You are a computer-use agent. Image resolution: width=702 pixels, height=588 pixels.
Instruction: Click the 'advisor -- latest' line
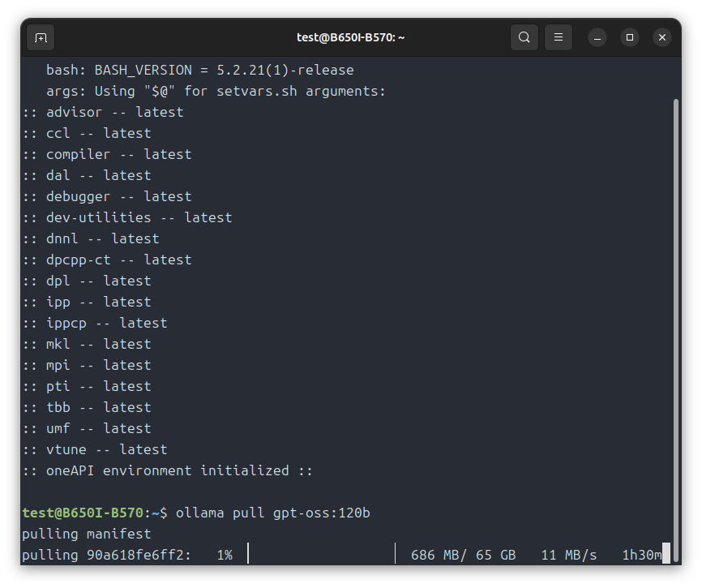pos(103,113)
